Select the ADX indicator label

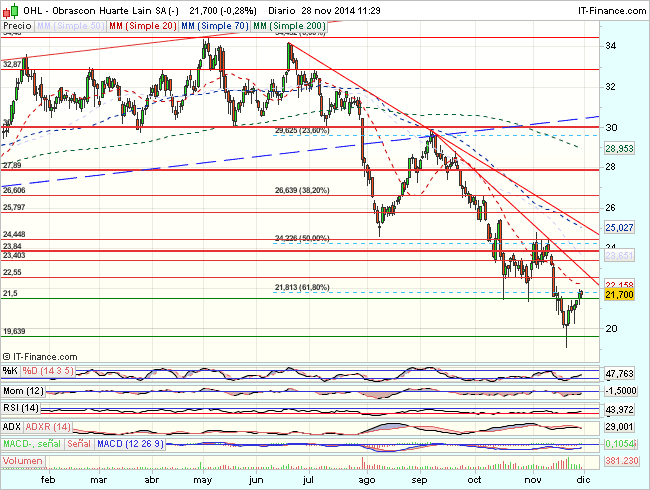(x=12, y=427)
